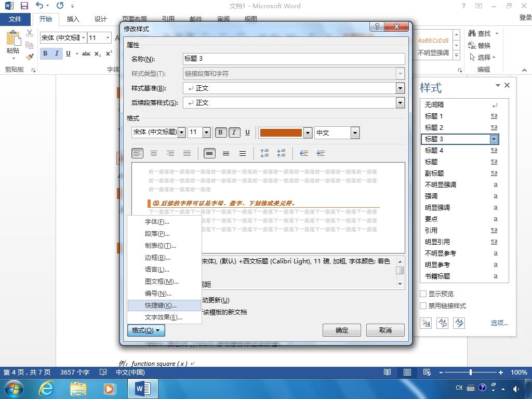Enable the 显示预览 checkbox
The width and height of the screenshot is (532, 399).
[x=423, y=294]
